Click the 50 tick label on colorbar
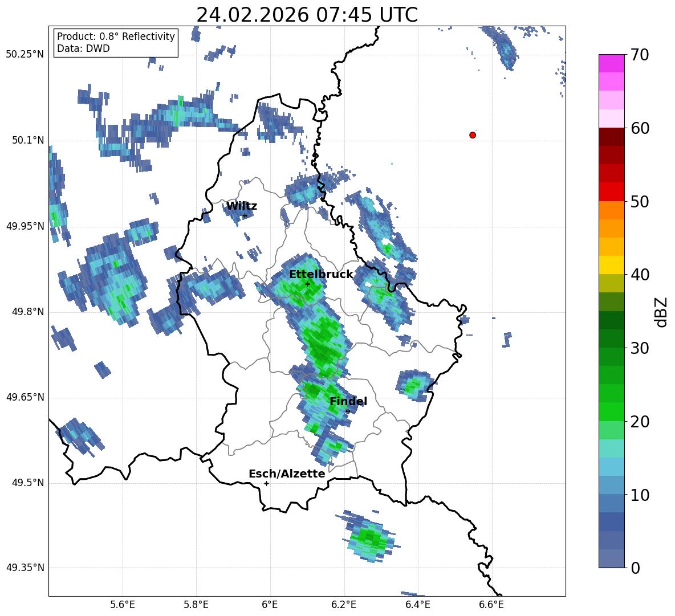 coord(639,202)
